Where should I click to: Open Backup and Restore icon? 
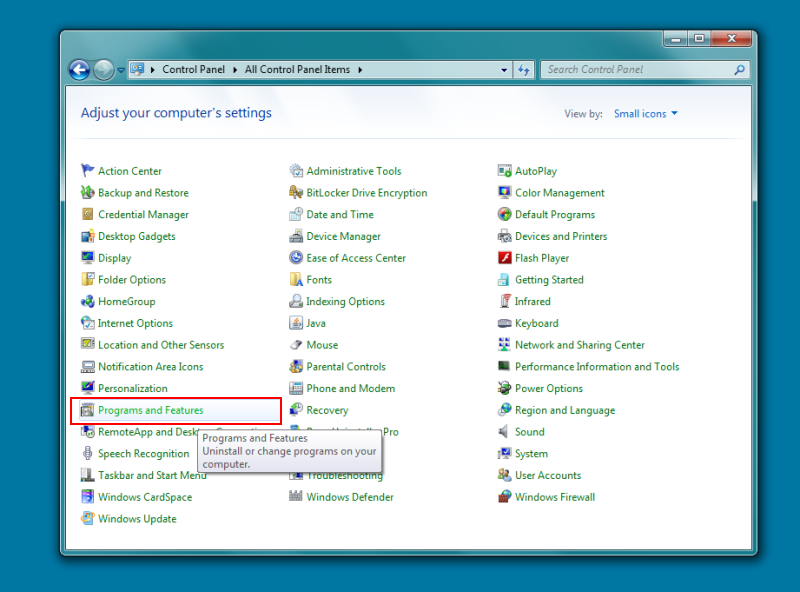pos(88,192)
